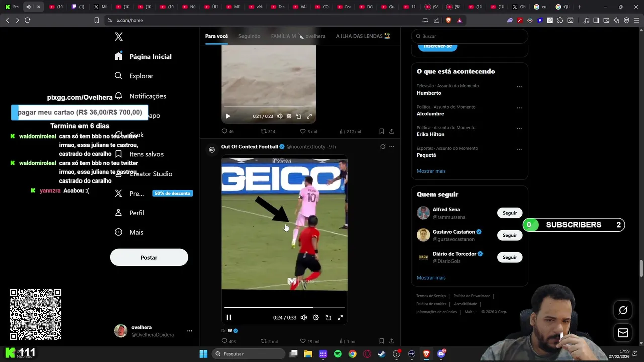Play the first video at 0:21
This screenshot has height=362, width=644.
coord(228,116)
